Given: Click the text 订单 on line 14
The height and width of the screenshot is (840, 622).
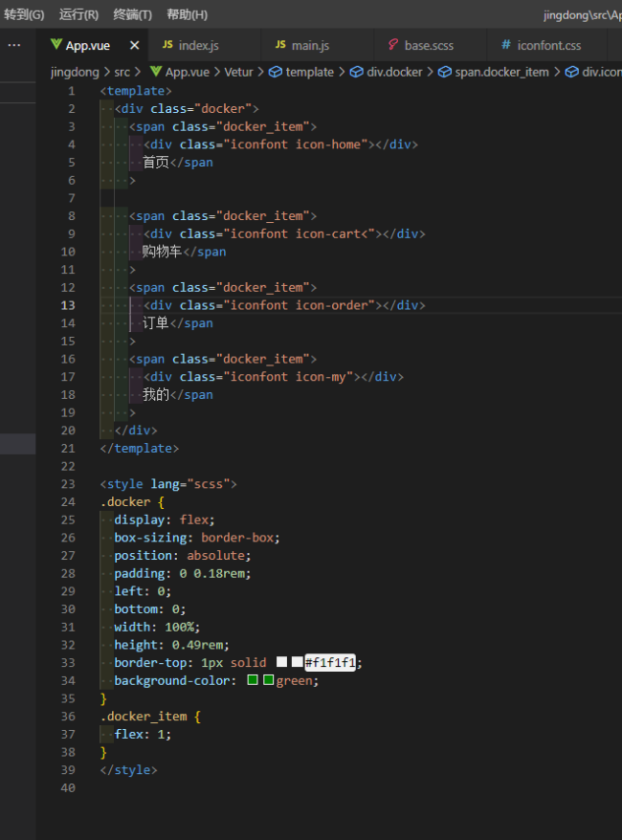Looking at the screenshot, I should click(156, 323).
